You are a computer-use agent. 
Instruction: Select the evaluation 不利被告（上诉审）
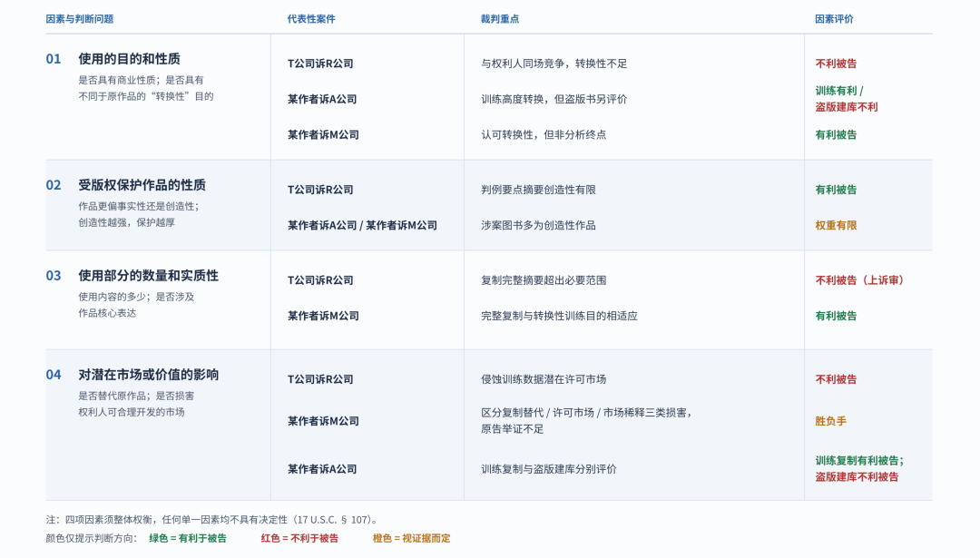coord(859,280)
